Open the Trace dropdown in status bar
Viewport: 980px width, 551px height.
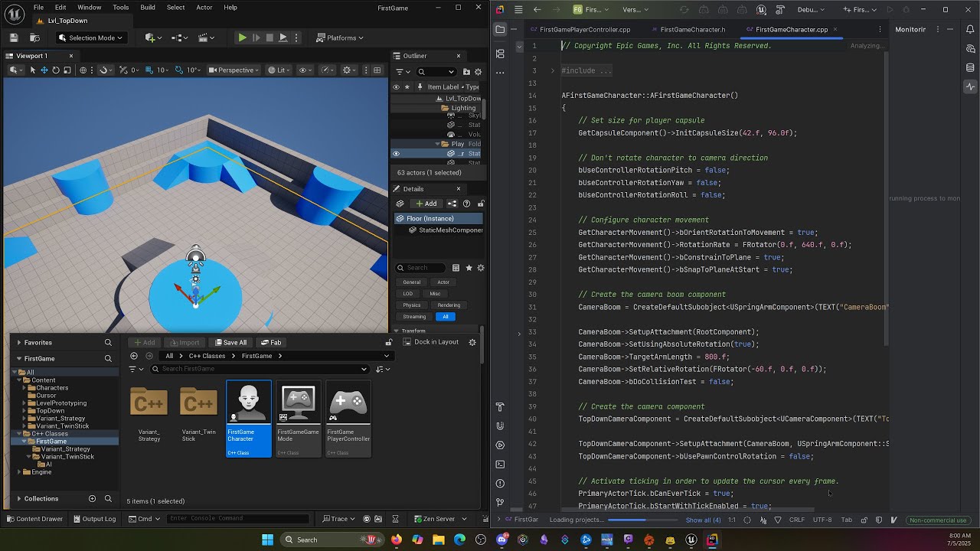pos(338,519)
